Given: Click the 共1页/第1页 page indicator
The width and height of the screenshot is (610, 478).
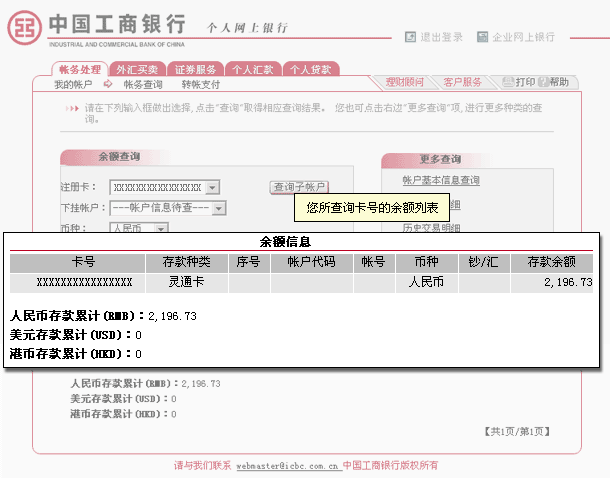Looking at the screenshot, I should 517,431.
